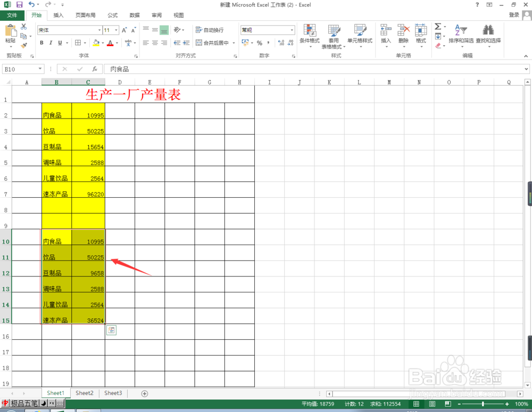Image resolution: width=532 pixels, height=412 pixels.
Task: Apply the red font color A icon
Action: [110, 43]
